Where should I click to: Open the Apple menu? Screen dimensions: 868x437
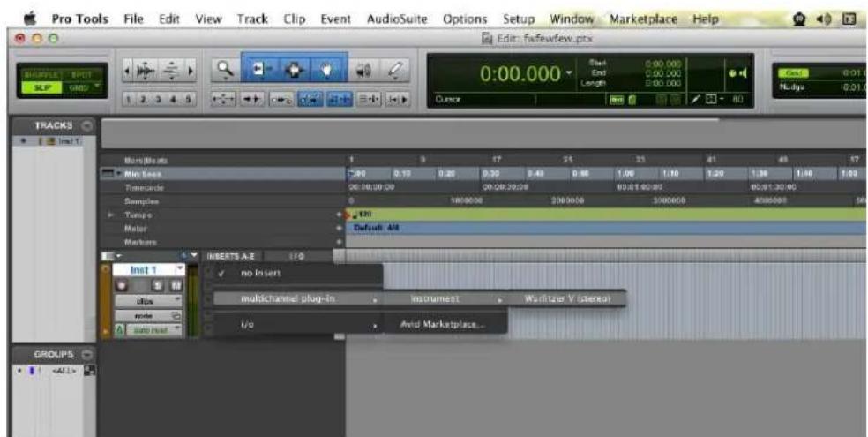(30, 19)
